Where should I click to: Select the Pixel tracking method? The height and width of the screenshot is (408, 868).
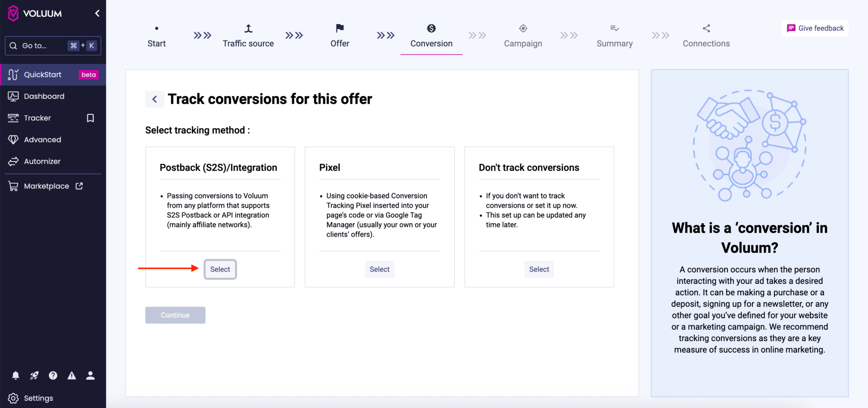(x=379, y=269)
